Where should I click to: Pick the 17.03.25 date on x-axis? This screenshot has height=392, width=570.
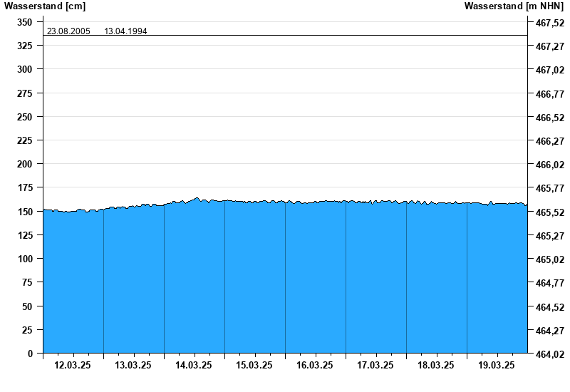(375, 365)
